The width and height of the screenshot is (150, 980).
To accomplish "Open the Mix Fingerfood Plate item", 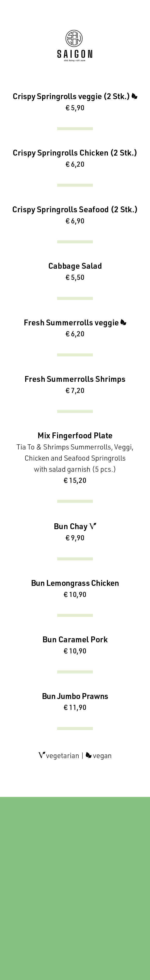I will [x=75, y=436].
